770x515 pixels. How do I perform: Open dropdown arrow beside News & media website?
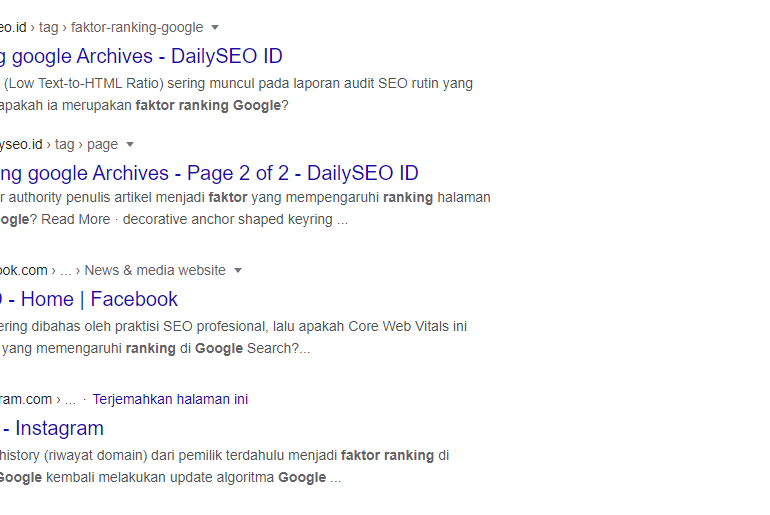point(238,271)
